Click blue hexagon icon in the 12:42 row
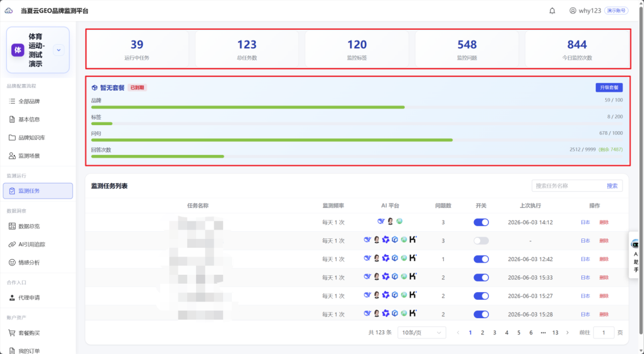Viewport: 644px width, 354px height. [x=395, y=258]
